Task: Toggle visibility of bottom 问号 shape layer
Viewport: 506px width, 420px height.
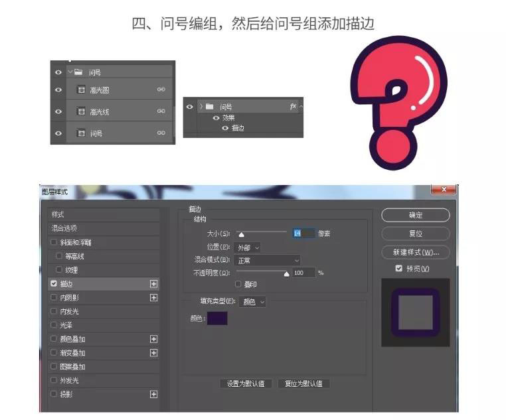Action: pyautogui.click(x=58, y=133)
